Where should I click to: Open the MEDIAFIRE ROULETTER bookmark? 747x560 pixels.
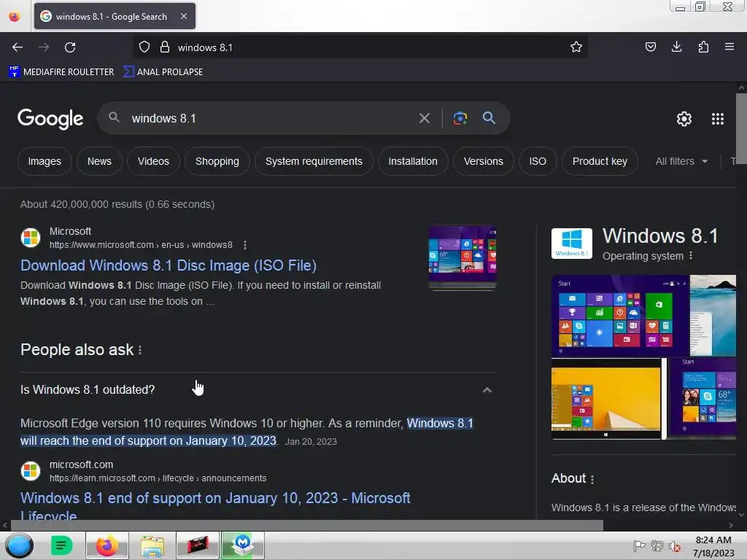(61, 72)
